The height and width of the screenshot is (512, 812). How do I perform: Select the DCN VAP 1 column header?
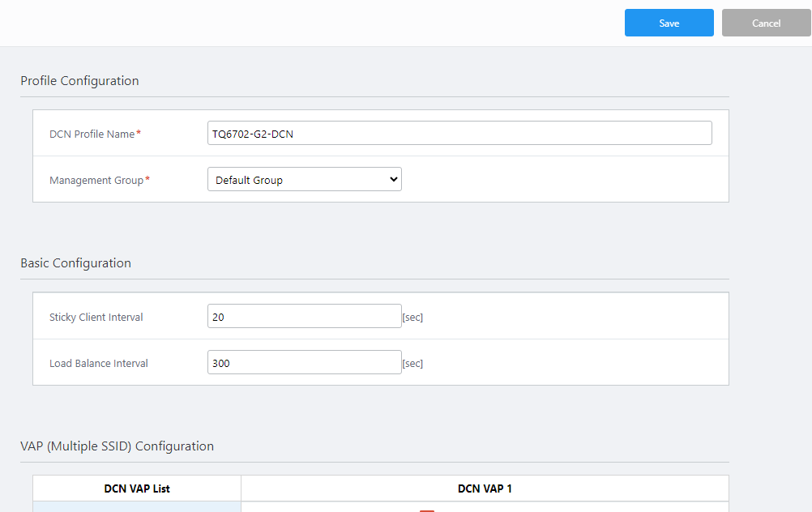click(x=485, y=489)
